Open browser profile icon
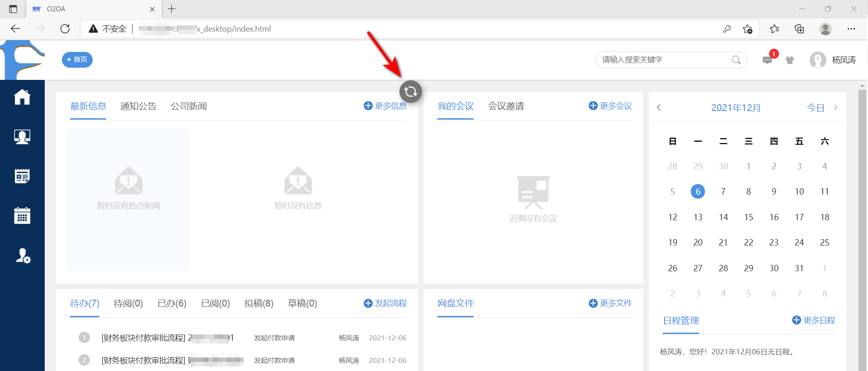 pos(826,29)
